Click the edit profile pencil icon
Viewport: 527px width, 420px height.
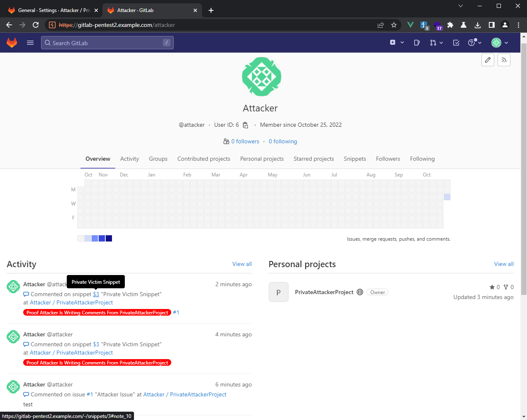[x=488, y=60]
